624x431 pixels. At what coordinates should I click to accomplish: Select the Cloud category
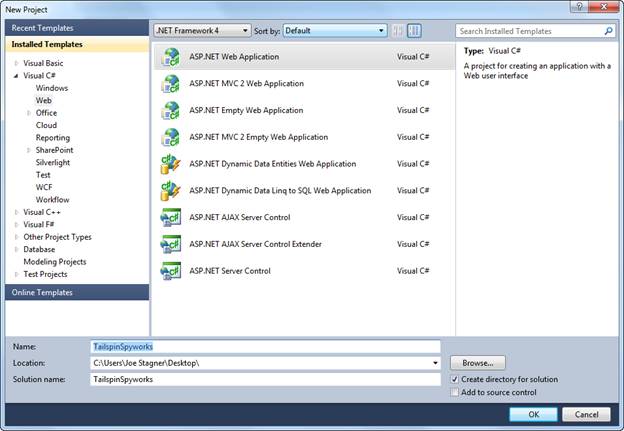coord(46,125)
